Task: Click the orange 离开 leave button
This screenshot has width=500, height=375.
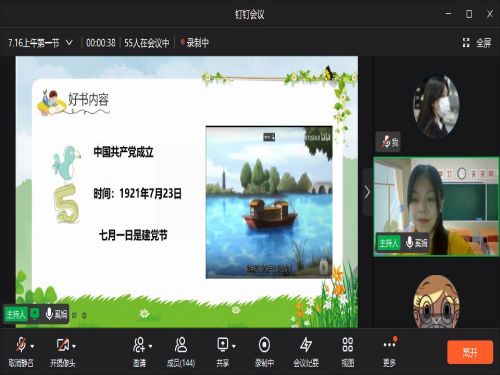Action: pyautogui.click(x=470, y=352)
